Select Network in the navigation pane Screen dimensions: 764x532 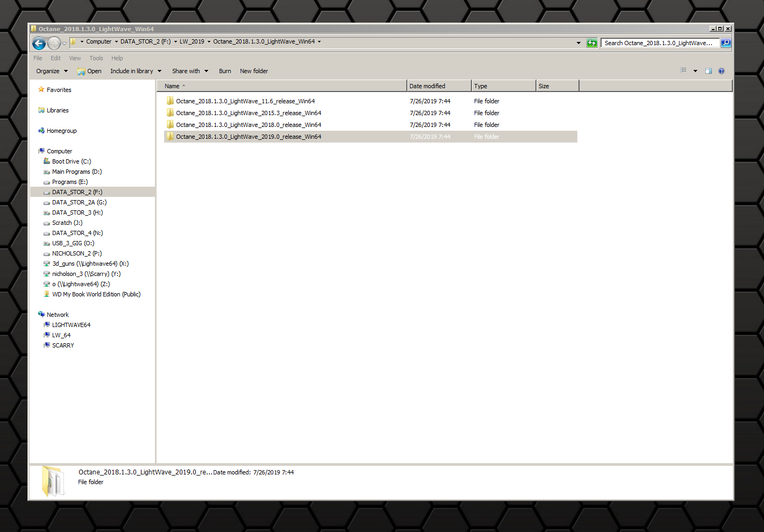[x=58, y=315]
